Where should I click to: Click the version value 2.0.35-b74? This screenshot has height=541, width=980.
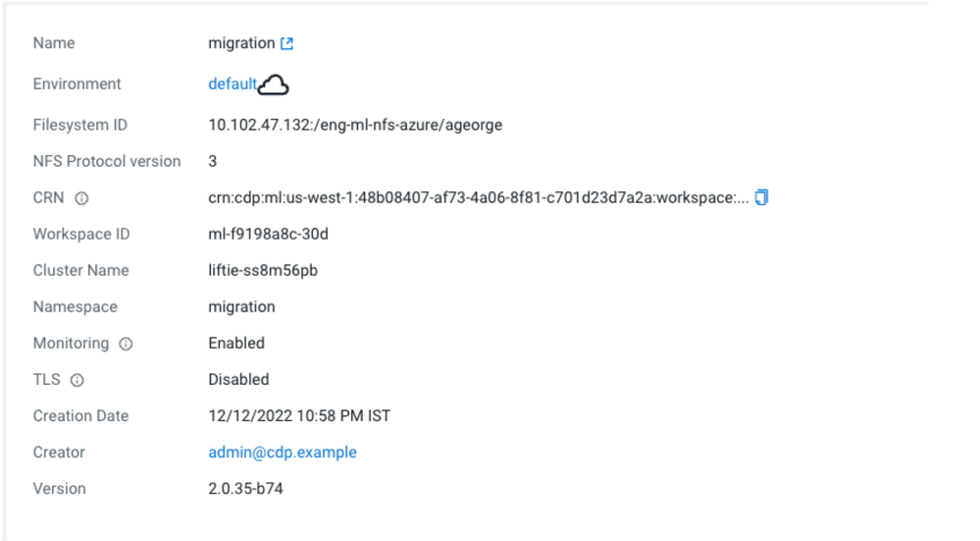pyautogui.click(x=245, y=489)
